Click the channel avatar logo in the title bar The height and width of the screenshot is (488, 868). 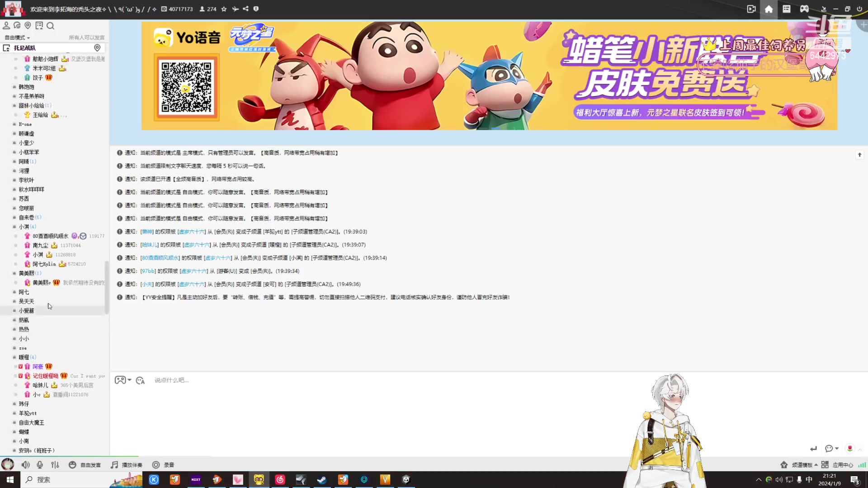pyautogui.click(x=13, y=9)
